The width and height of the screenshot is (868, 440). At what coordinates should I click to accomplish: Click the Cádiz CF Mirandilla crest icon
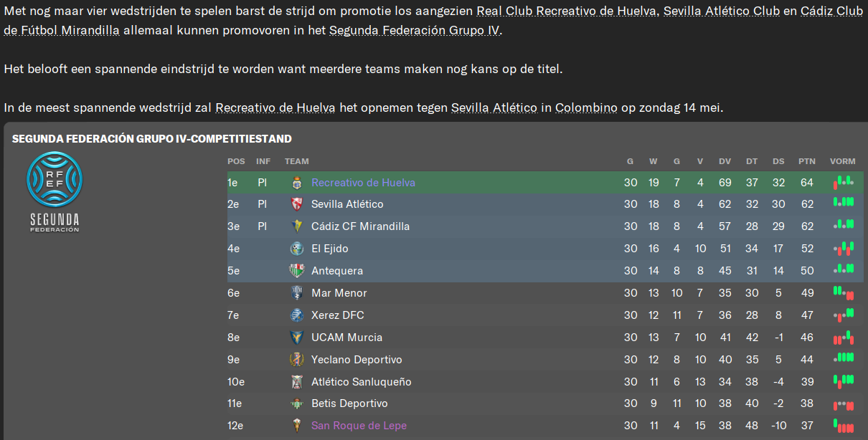click(x=297, y=226)
